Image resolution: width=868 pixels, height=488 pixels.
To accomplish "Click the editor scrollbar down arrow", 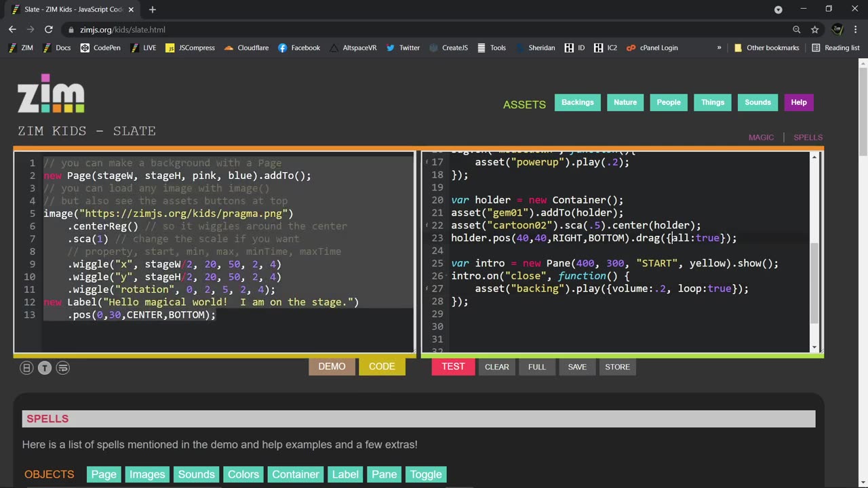I will click(x=814, y=348).
